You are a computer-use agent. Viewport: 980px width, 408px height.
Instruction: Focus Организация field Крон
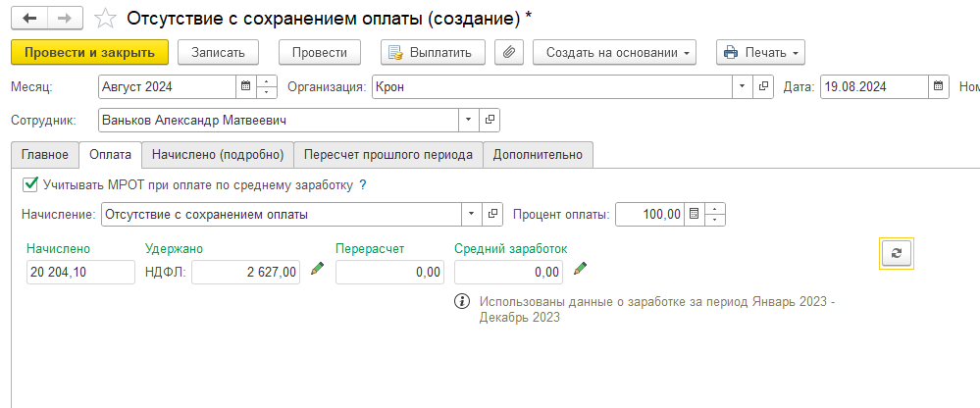[x=552, y=87]
